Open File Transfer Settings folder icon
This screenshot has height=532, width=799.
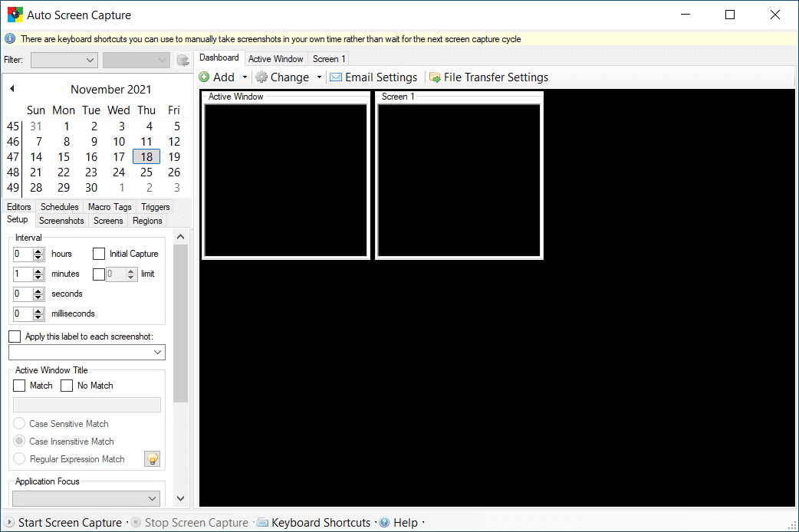[x=435, y=77]
